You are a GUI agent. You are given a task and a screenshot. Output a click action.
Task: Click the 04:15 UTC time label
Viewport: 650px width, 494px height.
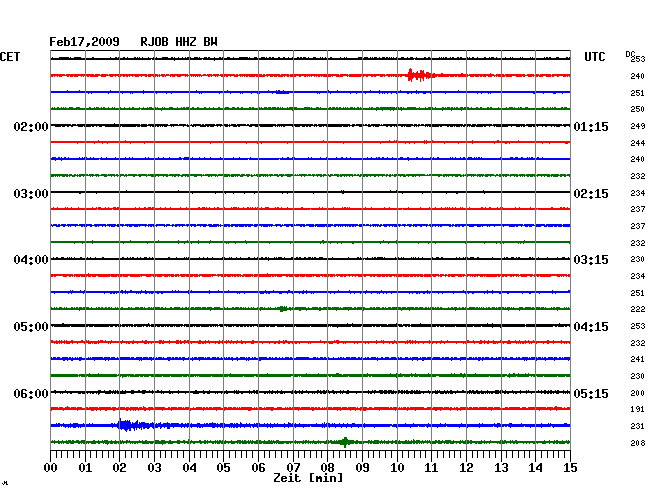pos(591,327)
